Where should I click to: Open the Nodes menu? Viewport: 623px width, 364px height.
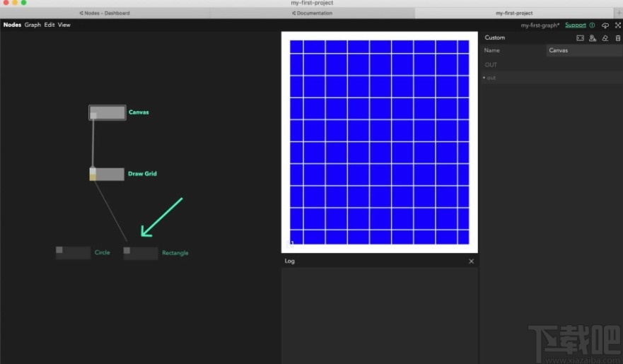coord(12,25)
